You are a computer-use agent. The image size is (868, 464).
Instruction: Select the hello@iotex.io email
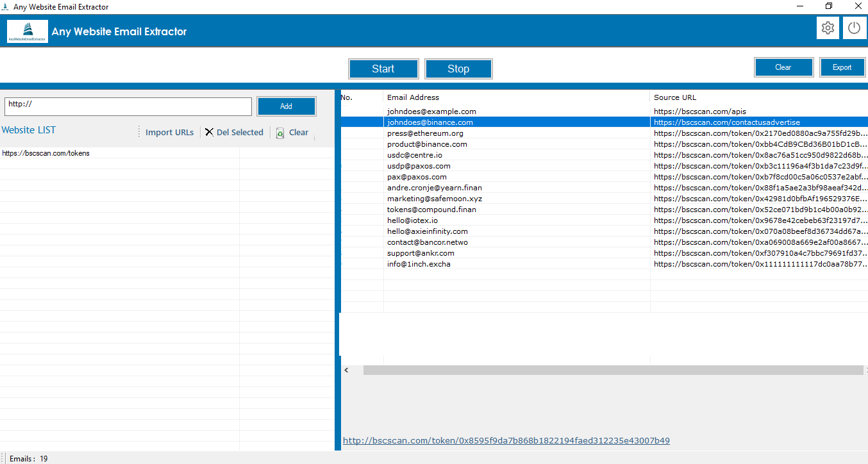point(412,220)
